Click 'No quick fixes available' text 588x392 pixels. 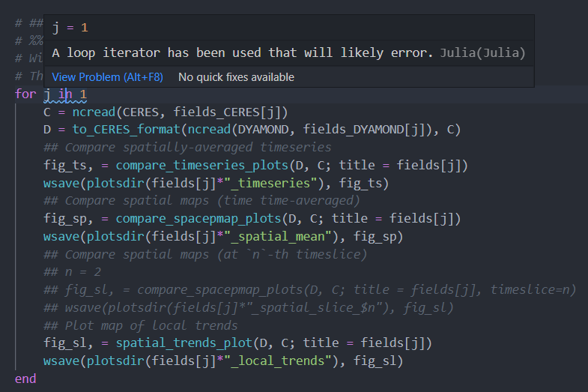[236, 77]
